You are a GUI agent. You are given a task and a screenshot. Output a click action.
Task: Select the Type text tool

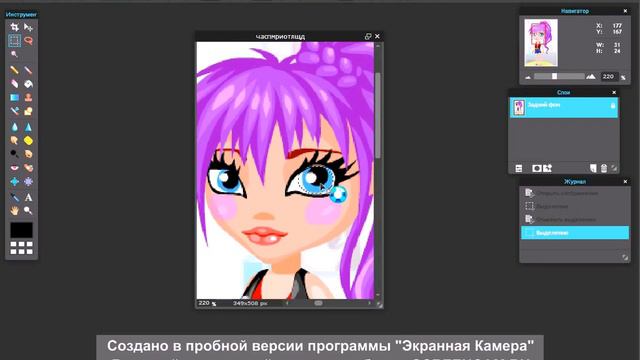tap(28, 198)
